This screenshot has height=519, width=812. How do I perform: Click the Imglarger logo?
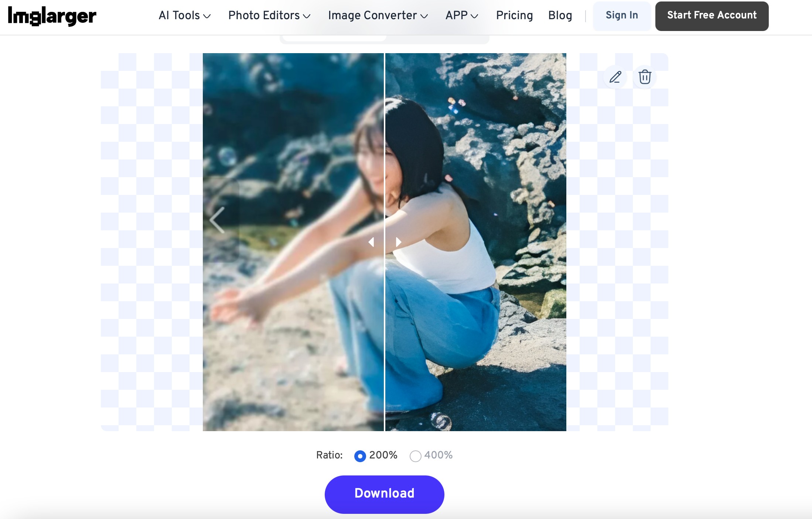52,16
